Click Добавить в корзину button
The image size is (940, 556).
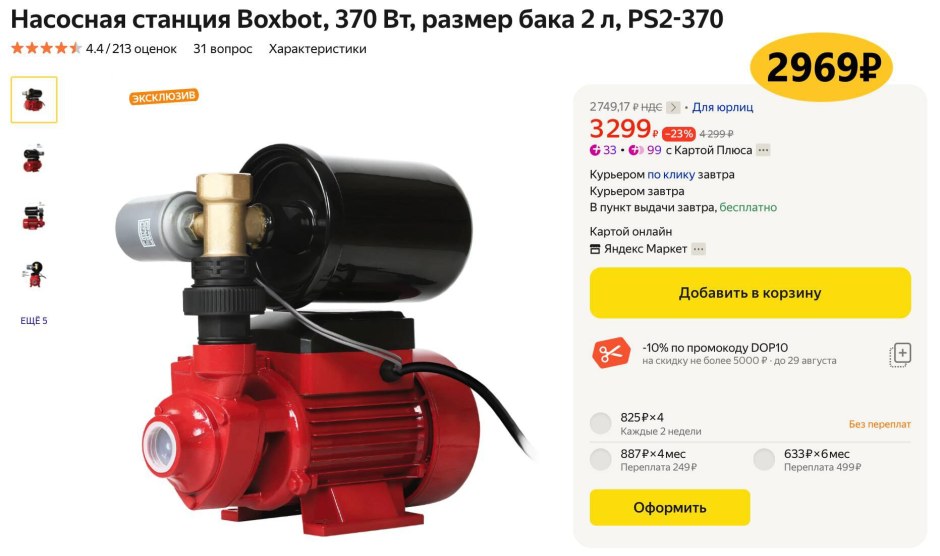coord(750,293)
